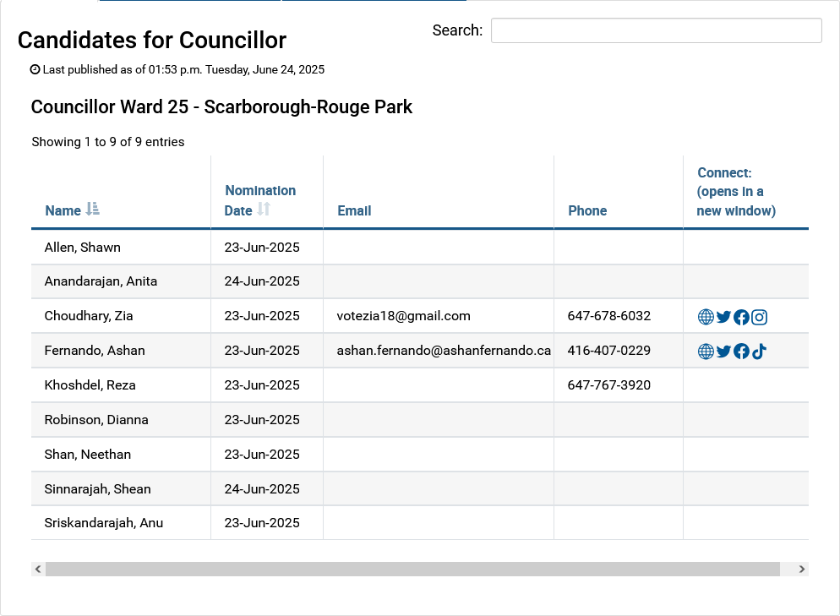Click the Name column sort arrow icon
This screenshot has height=616, width=840.
[x=93, y=210]
